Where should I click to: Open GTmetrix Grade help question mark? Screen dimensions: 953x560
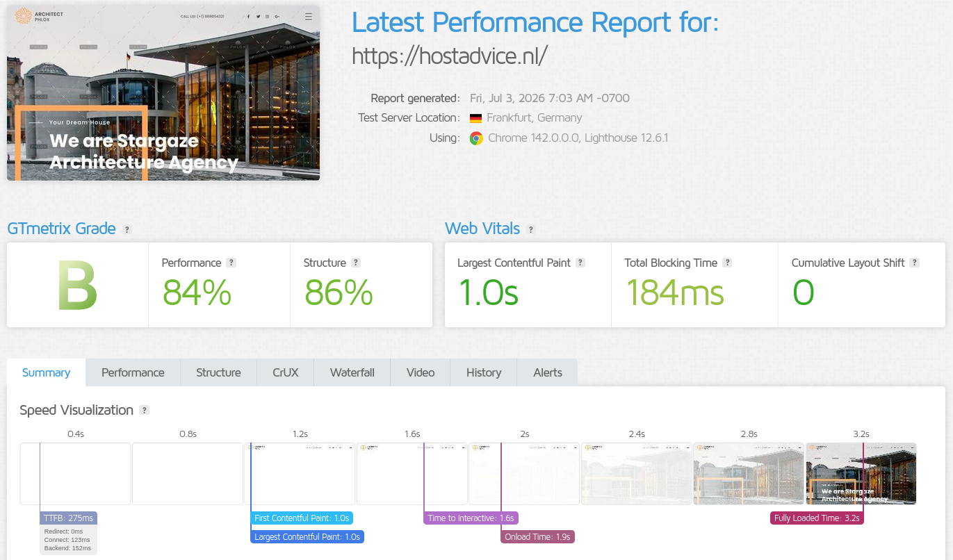coord(127,229)
